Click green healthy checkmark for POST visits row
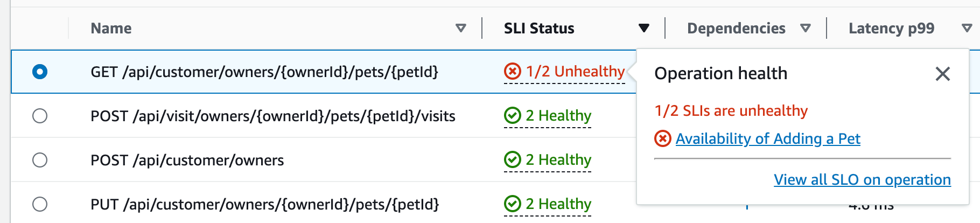980x223 pixels. (x=512, y=115)
